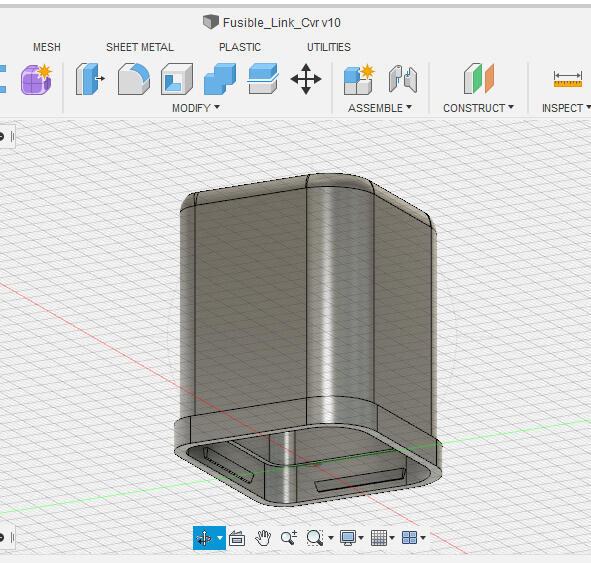The height and width of the screenshot is (563, 591).
Task: Choose the Combine bodies tool
Action: (x=220, y=79)
